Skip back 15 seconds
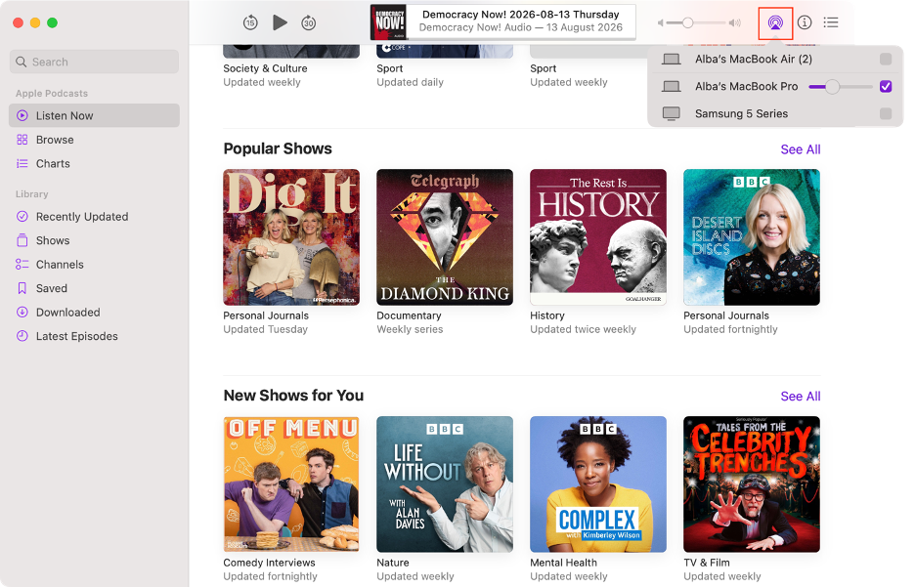This screenshot has width=915, height=588. [x=249, y=22]
